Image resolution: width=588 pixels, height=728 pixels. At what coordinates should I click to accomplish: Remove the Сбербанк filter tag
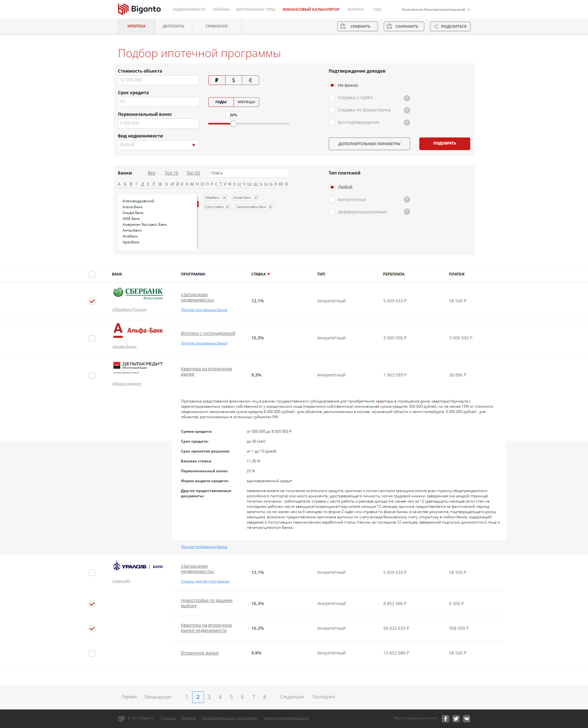tap(225, 198)
